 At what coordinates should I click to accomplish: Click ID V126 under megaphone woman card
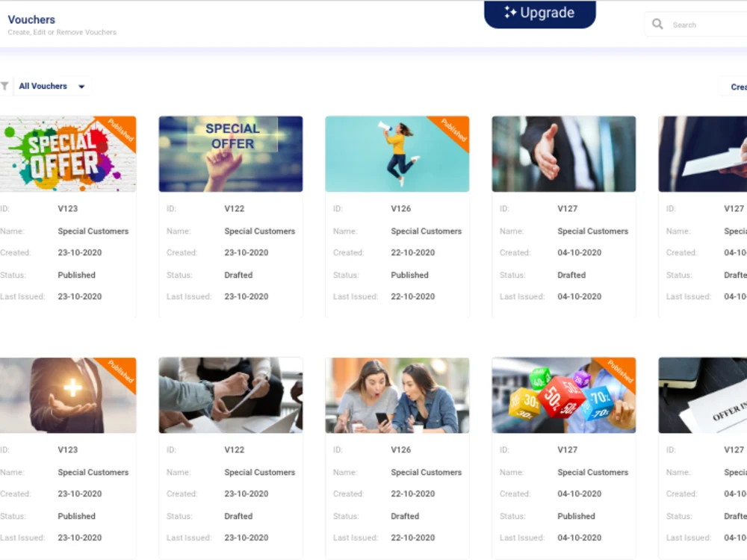(x=400, y=208)
